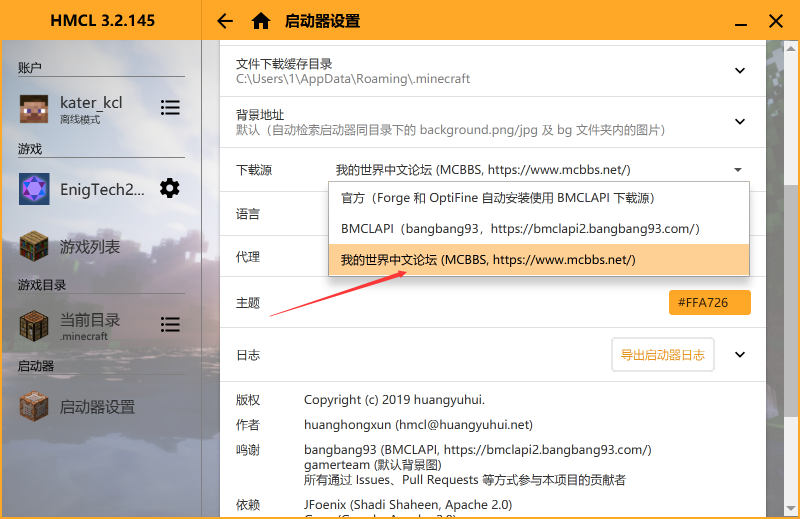
Task: Click the #FFA726 theme color swatch
Action: pyautogui.click(x=709, y=303)
